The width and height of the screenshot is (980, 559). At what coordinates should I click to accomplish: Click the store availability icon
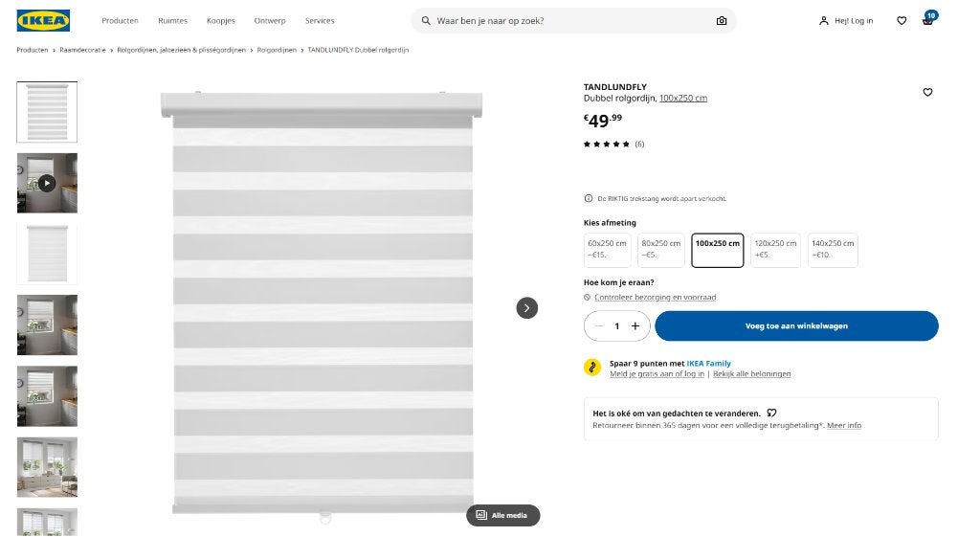[x=587, y=298]
